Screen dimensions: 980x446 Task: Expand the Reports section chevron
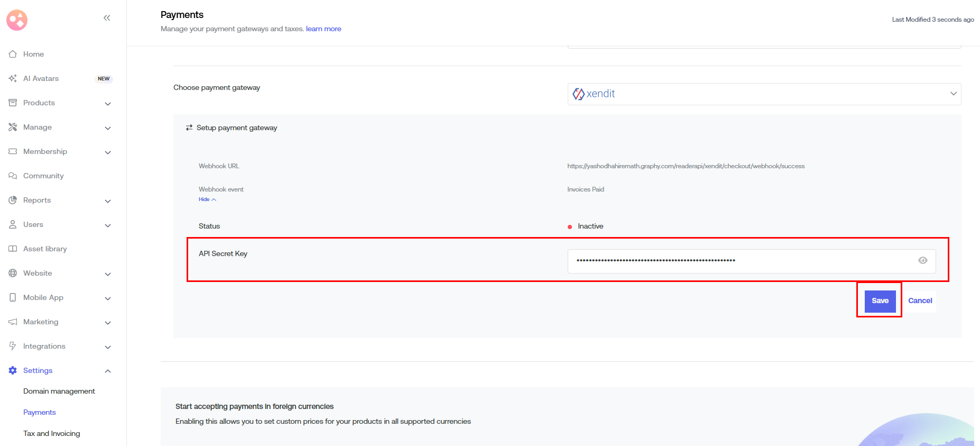tap(108, 201)
